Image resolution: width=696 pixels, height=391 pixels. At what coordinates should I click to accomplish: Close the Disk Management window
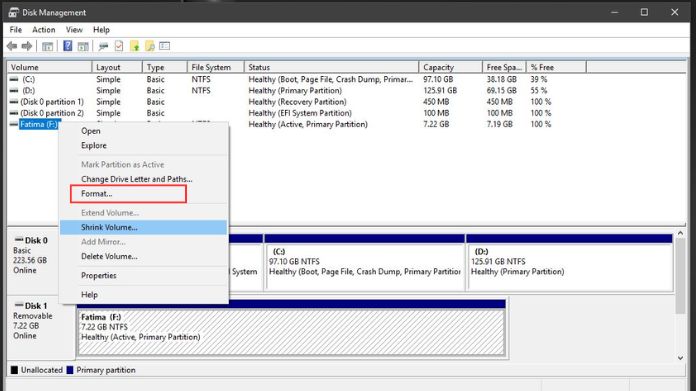click(675, 12)
